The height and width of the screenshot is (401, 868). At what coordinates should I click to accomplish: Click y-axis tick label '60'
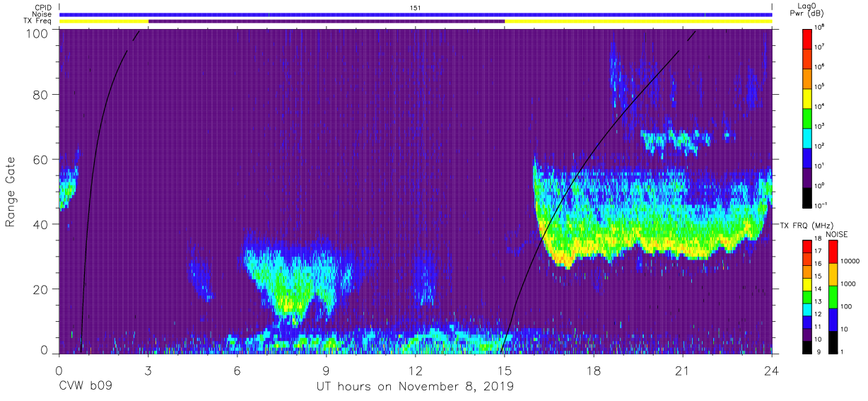pyautogui.click(x=41, y=160)
